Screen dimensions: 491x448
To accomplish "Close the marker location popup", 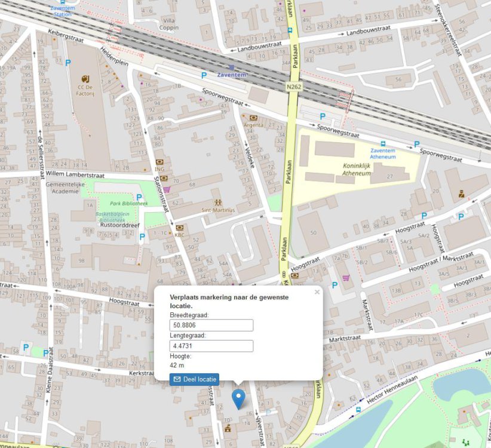I will pyautogui.click(x=317, y=292).
